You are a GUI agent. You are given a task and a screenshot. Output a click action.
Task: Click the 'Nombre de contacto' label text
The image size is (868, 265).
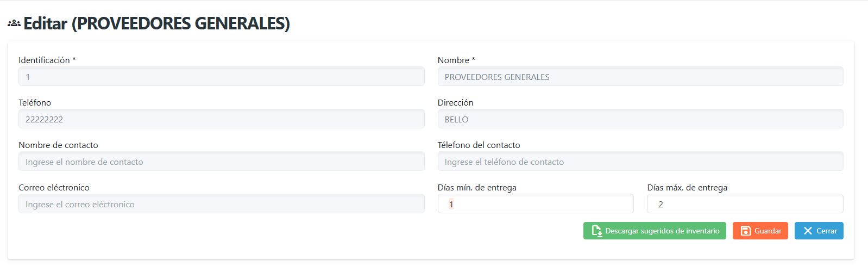(x=58, y=145)
